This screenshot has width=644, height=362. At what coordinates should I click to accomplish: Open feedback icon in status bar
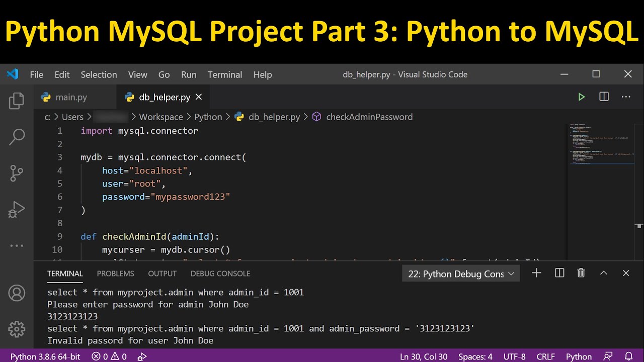pos(609,356)
